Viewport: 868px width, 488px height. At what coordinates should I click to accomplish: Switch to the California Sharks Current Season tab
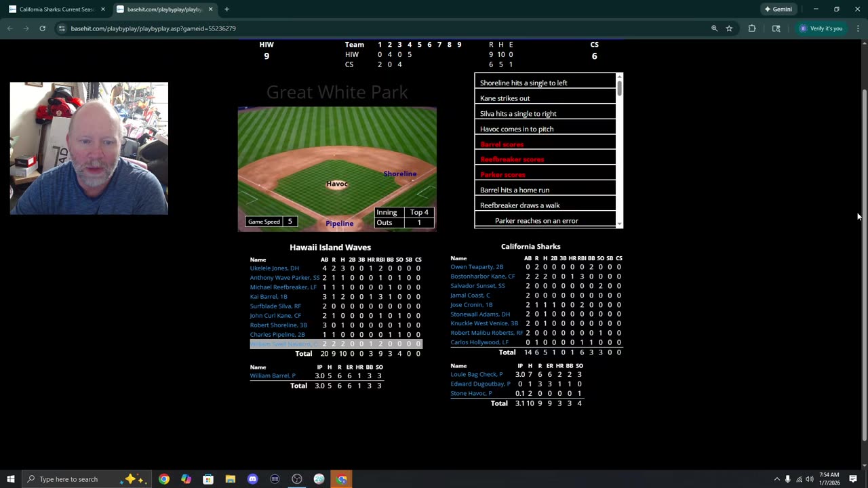(x=56, y=9)
